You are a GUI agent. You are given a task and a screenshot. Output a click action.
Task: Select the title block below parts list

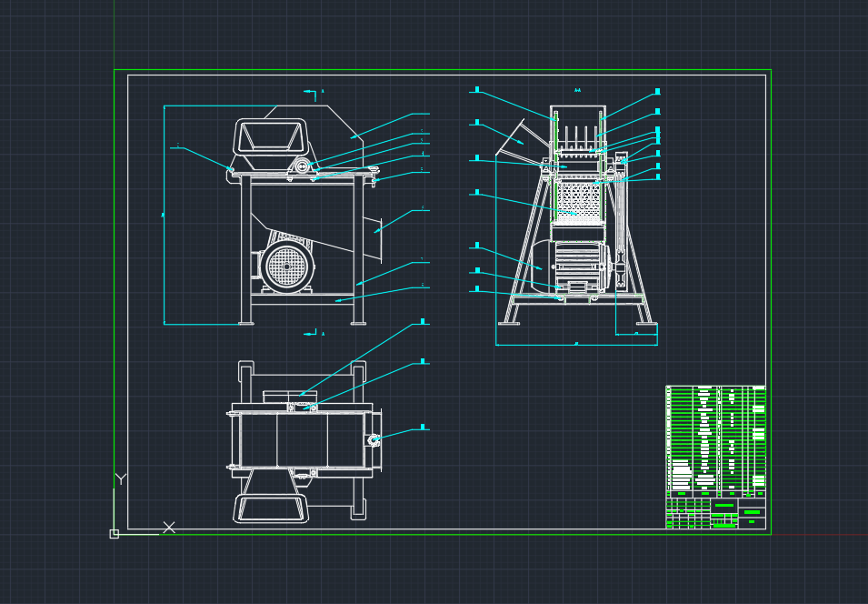[716, 513]
